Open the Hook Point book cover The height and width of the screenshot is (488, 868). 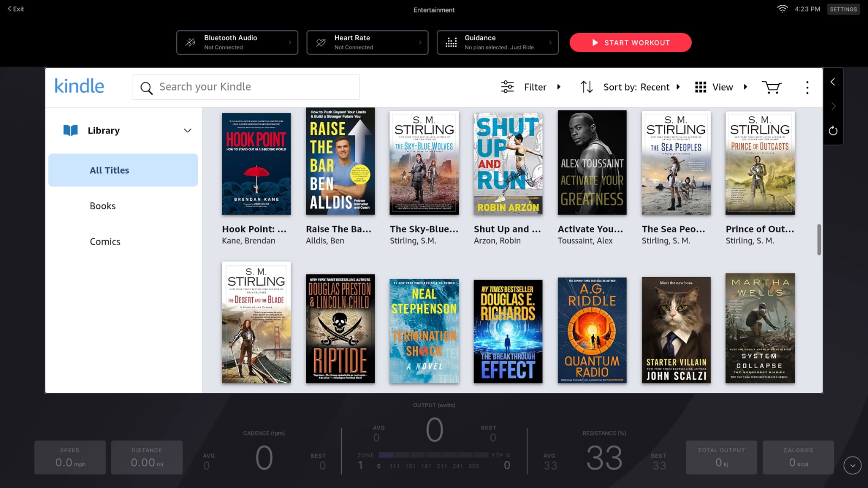pyautogui.click(x=256, y=164)
